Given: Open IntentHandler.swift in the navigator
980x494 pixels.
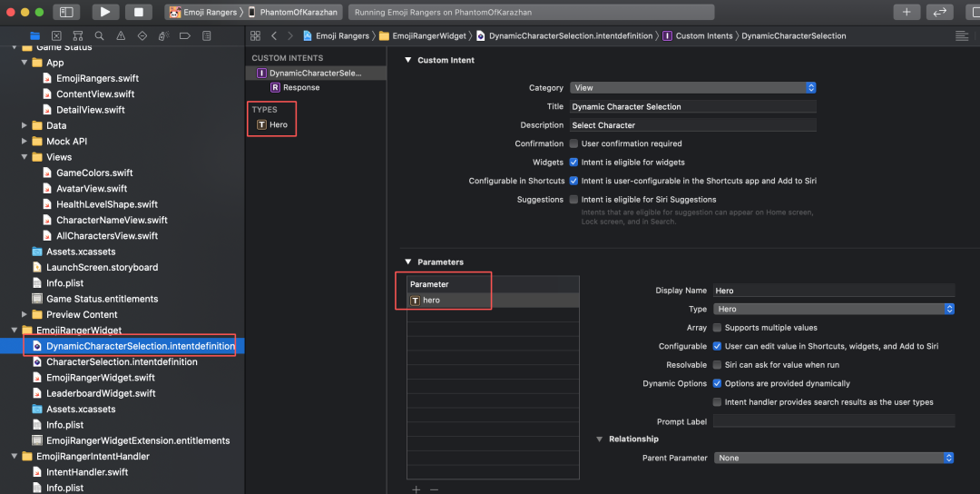Looking at the screenshot, I should pyautogui.click(x=86, y=472).
